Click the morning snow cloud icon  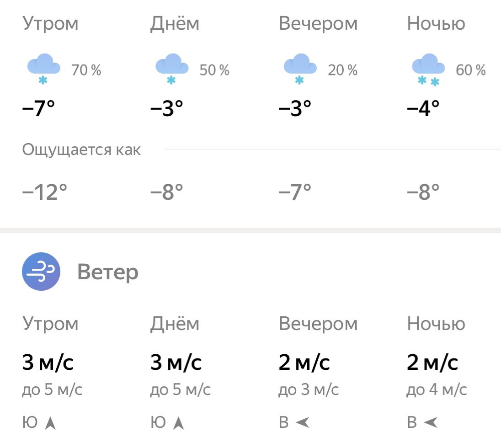[44, 69]
